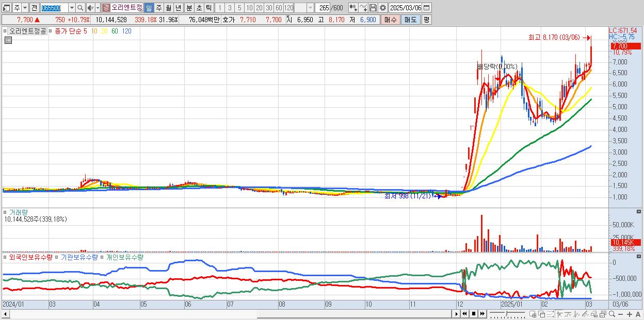Screen dimensions: 644x320
Task: Toggle the 기관보유수량 indicator marker
Action: point(57,257)
